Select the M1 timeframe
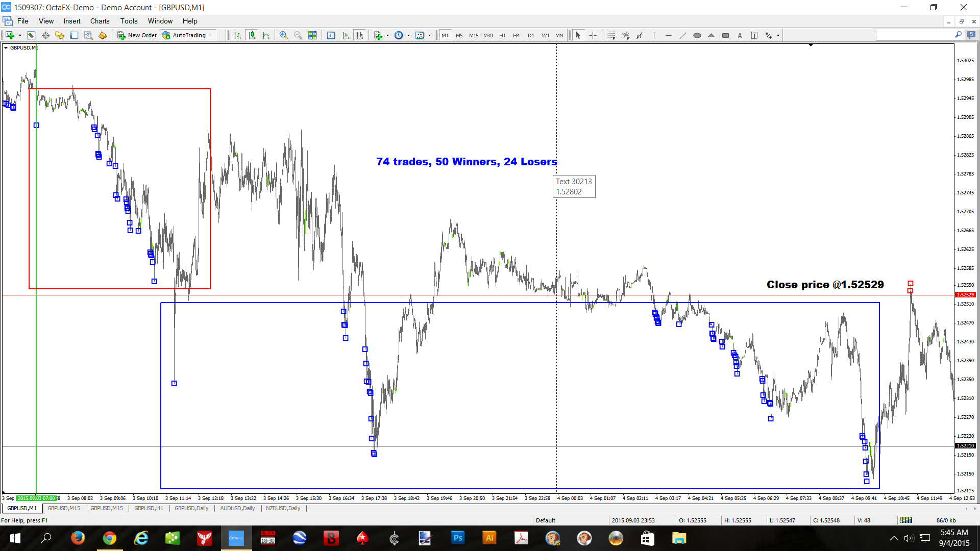 pos(445,35)
